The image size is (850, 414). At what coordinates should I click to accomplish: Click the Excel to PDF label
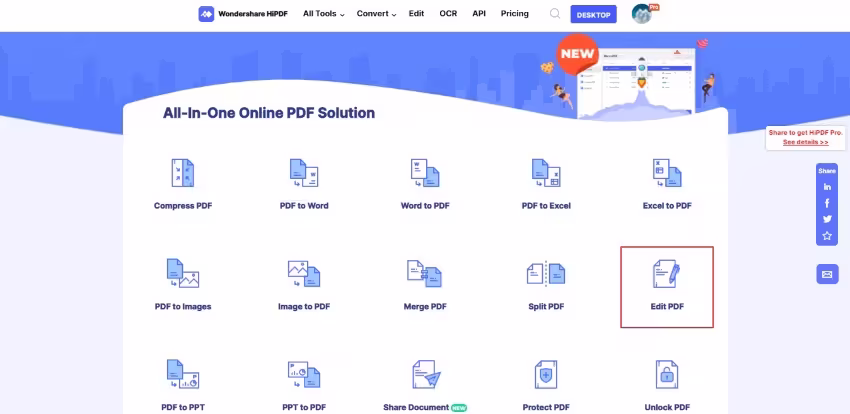pyautogui.click(x=667, y=206)
